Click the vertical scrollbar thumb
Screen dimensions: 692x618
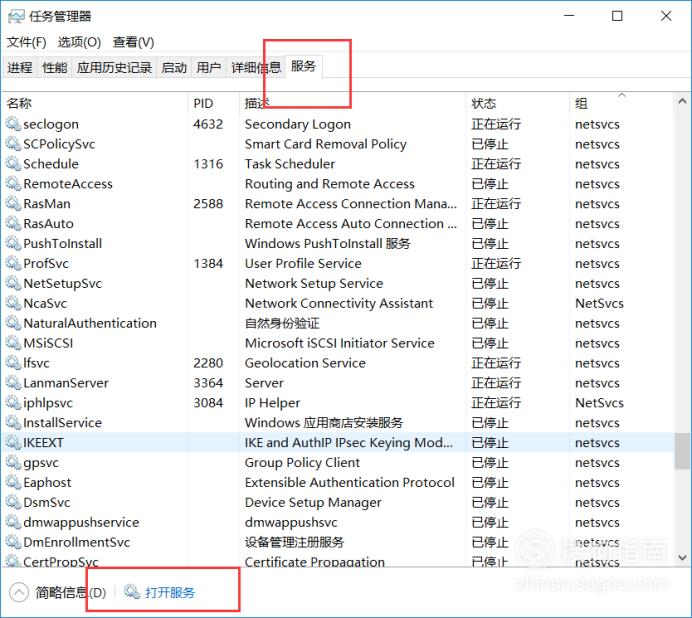[682, 451]
